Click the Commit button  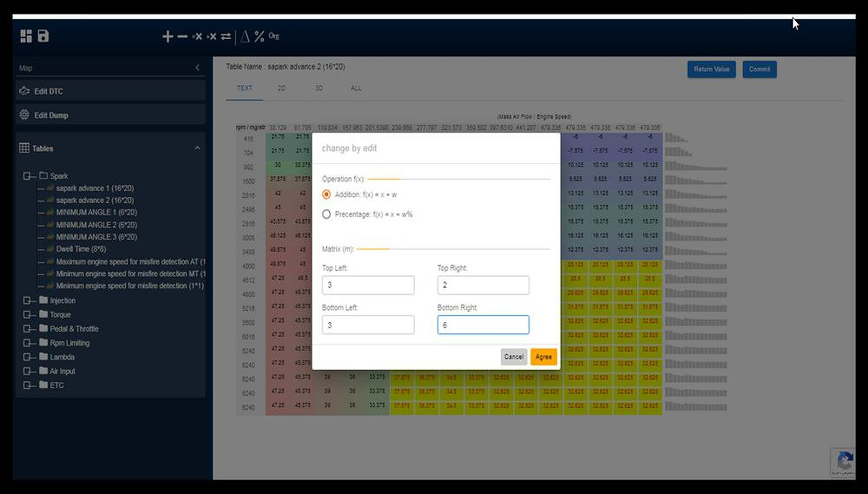(760, 69)
